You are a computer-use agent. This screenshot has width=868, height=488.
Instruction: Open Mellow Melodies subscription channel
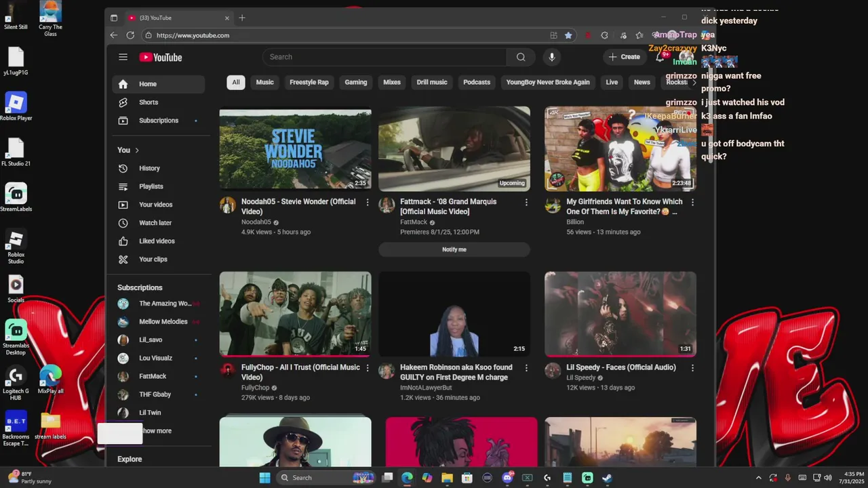point(159,322)
